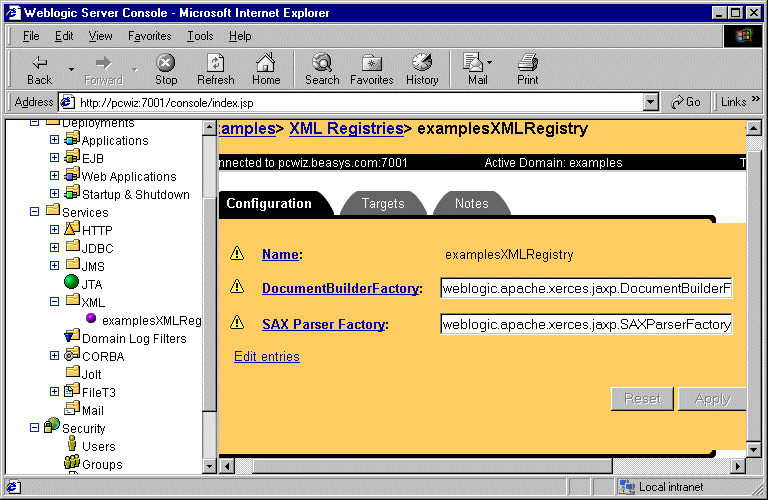768x500 pixels.
Task: Open the Favorites menu in menu bar
Action: (149, 36)
